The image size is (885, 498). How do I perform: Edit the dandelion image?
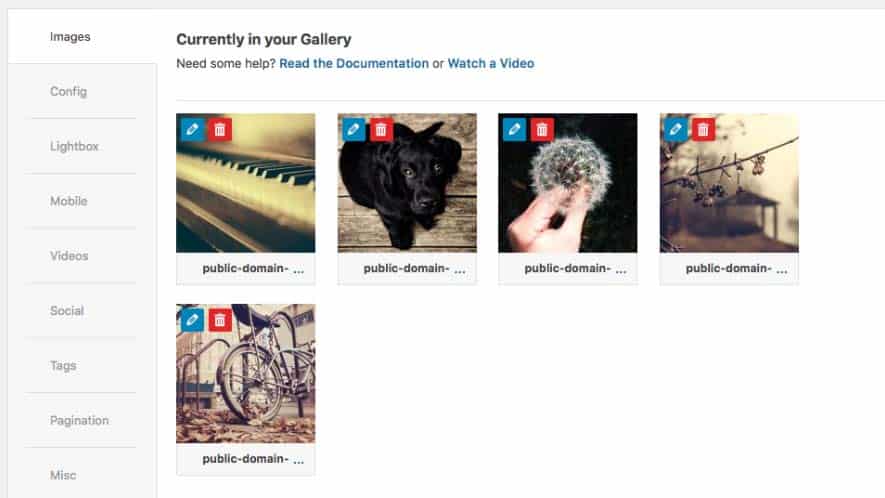pyautogui.click(x=514, y=129)
